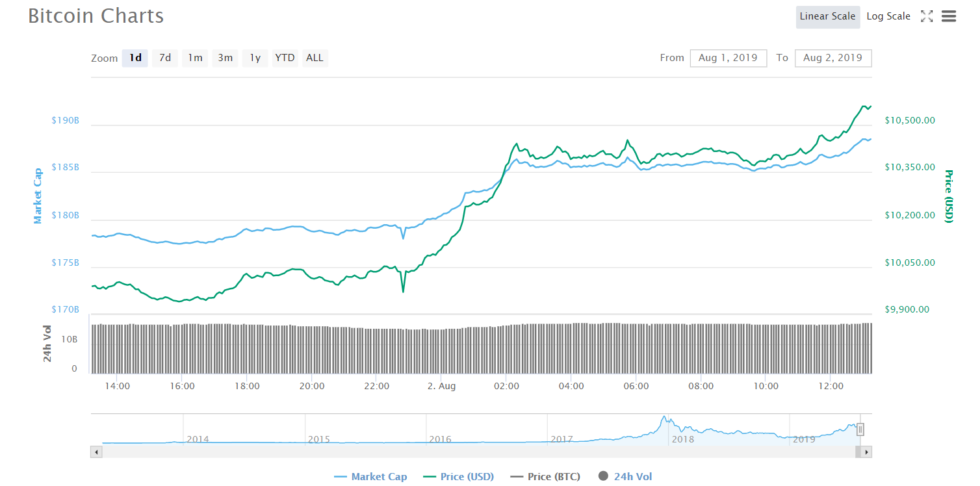980x486 pixels.
Task: Click the 22:00 time axis label
Action: (x=376, y=386)
